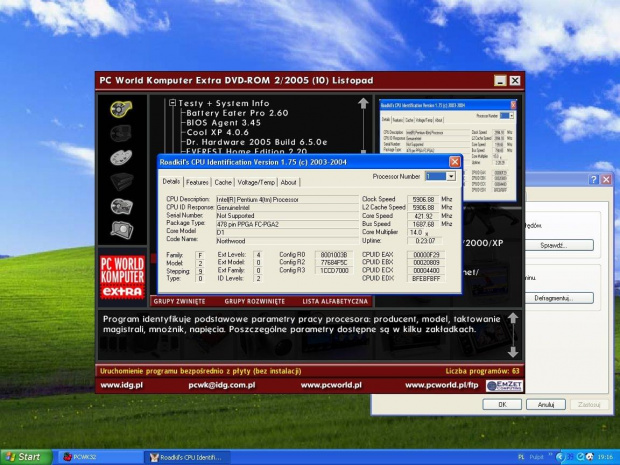Click the panda tray icon in system tray
620x465 pixels.
(x=589, y=457)
